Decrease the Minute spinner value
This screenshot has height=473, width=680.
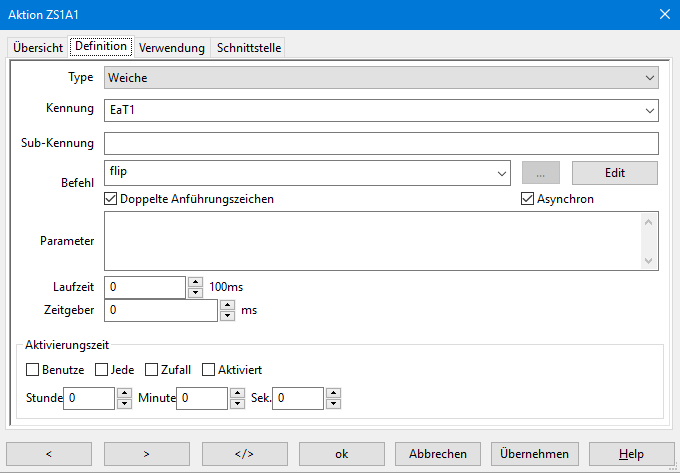pyautogui.click(x=237, y=405)
